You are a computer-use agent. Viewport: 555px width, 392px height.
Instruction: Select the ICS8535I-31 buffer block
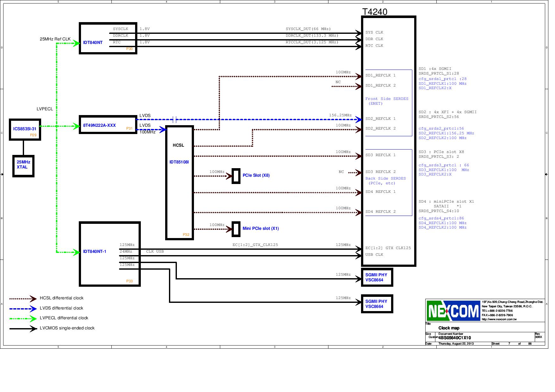click(x=25, y=129)
